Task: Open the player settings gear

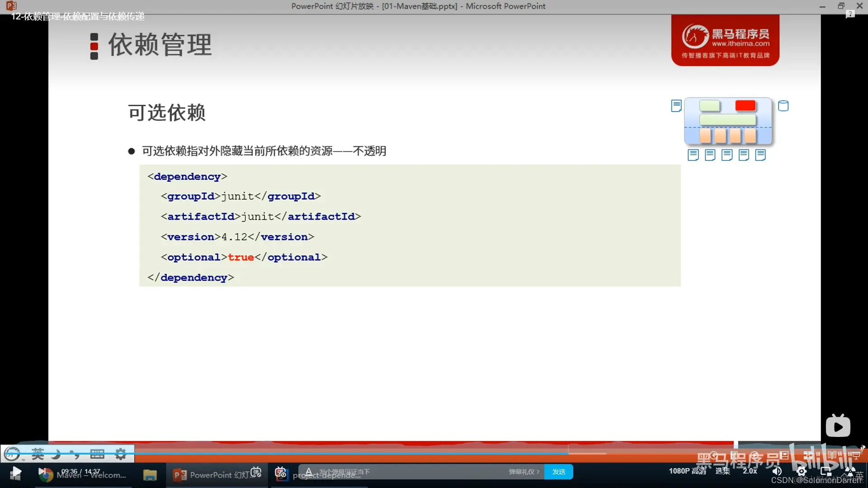Action: tap(802, 471)
